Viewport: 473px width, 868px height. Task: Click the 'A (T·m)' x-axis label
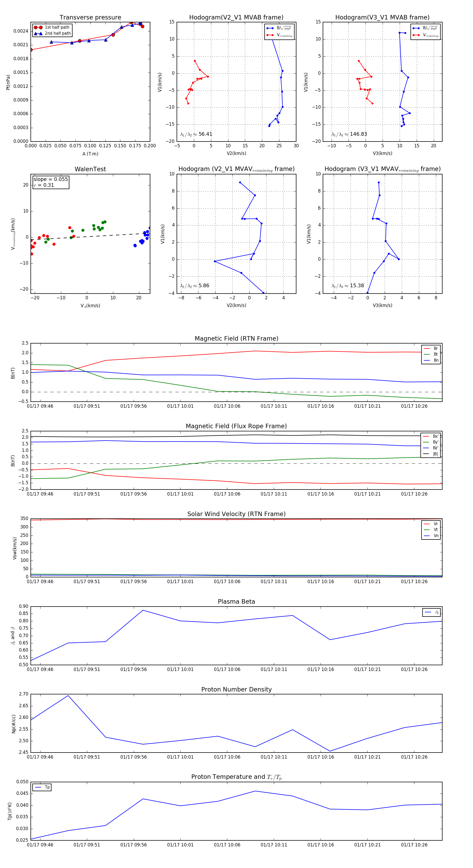click(x=90, y=154)
